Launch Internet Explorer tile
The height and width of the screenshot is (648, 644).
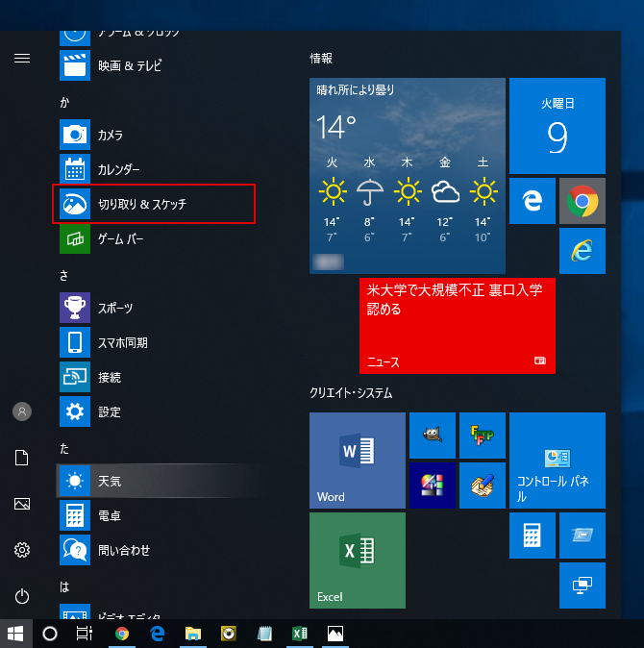pos(582,251)
